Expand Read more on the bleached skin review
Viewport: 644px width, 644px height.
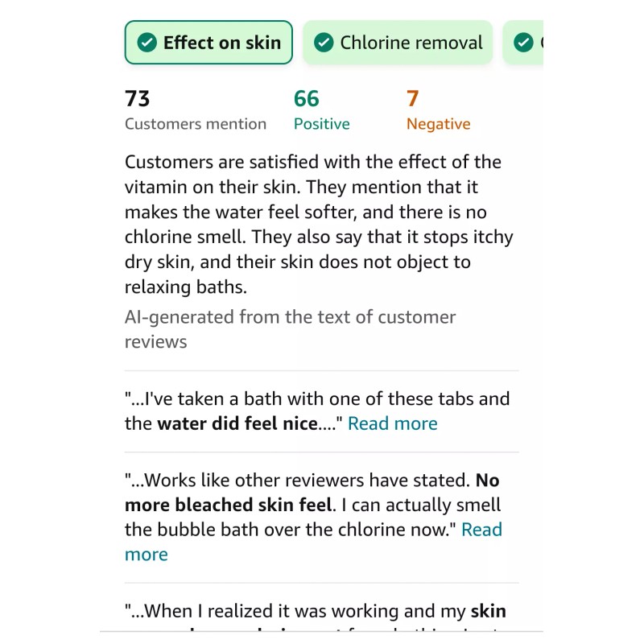[x=481, y=530]
